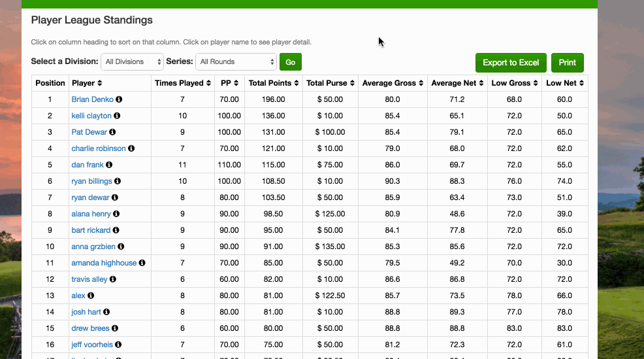The width and height of the screenshot is (644, 359).
Task: Sort by Low Net column
Action: (x=565, y=83)
